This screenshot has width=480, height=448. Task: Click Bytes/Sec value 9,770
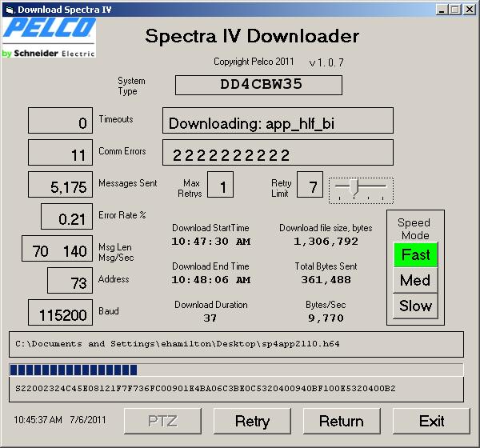click(x=326, y=318)
